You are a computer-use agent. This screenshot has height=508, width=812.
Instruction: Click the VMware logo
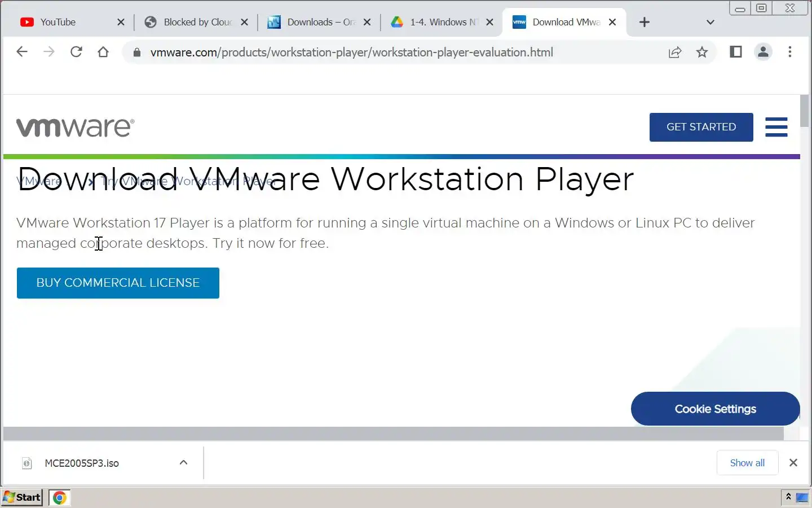click(76, 128)
